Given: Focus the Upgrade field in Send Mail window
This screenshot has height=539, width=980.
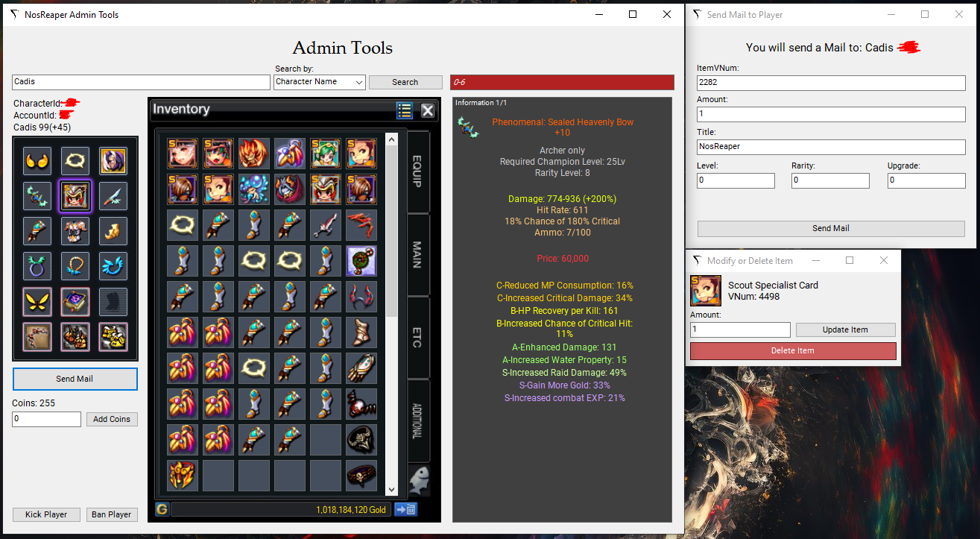Looking at the screenshot, I should pos(926,180).
